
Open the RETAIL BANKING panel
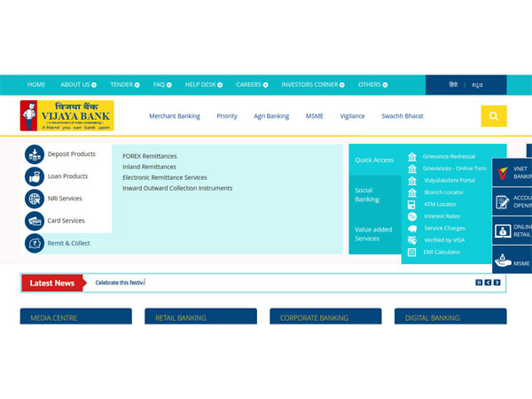point(200,317)
